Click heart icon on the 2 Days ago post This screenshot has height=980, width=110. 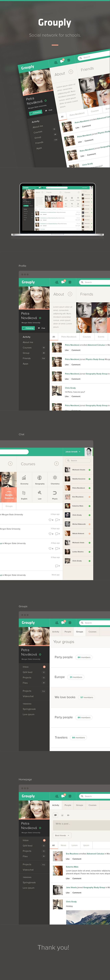tap(50, 520)
